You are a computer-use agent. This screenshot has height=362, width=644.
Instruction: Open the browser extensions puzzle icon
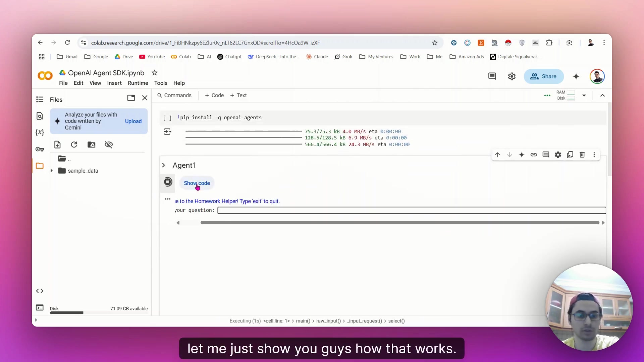(549, 43)
